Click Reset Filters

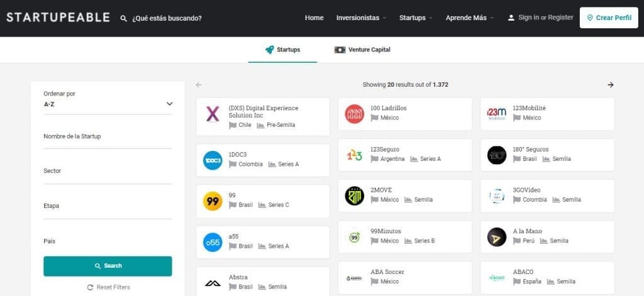[x=108, y=287]
